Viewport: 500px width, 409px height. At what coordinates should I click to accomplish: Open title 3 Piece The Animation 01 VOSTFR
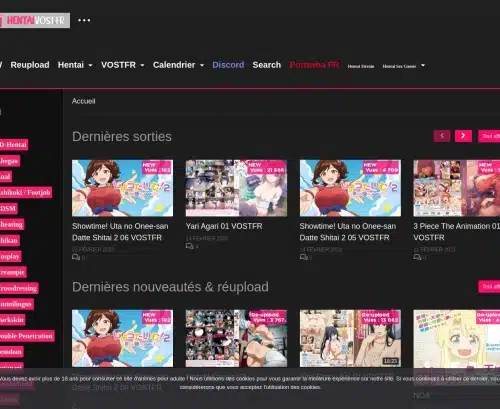[456, 232]
